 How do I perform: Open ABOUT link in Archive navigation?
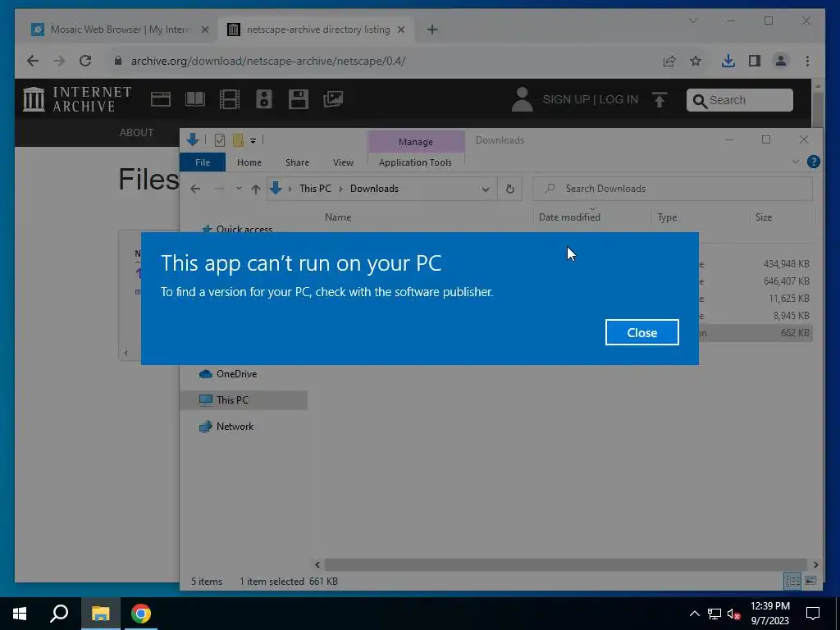tap(137, 132)
